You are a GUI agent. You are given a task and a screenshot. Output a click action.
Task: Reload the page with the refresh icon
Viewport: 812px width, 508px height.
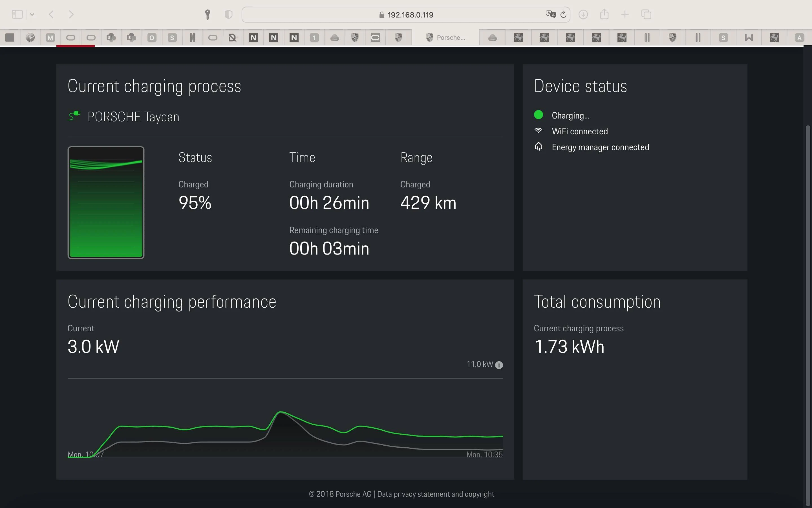point(563,14)
